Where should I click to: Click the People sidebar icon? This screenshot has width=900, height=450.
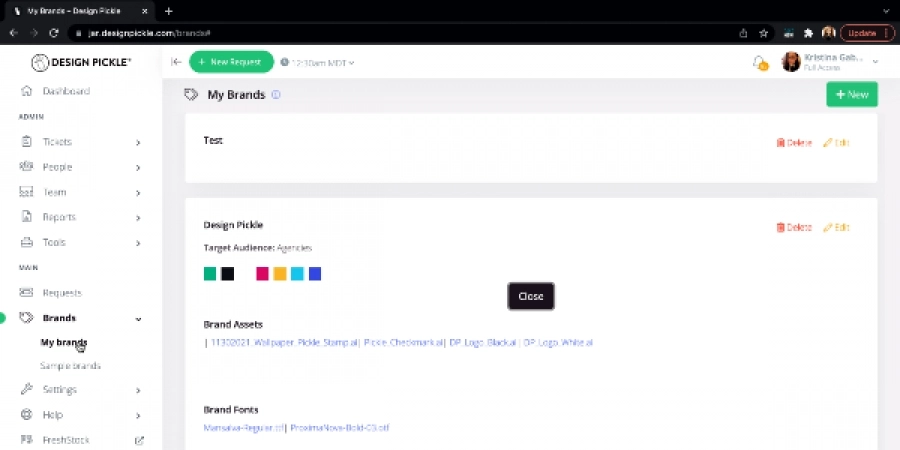(26, 166)
